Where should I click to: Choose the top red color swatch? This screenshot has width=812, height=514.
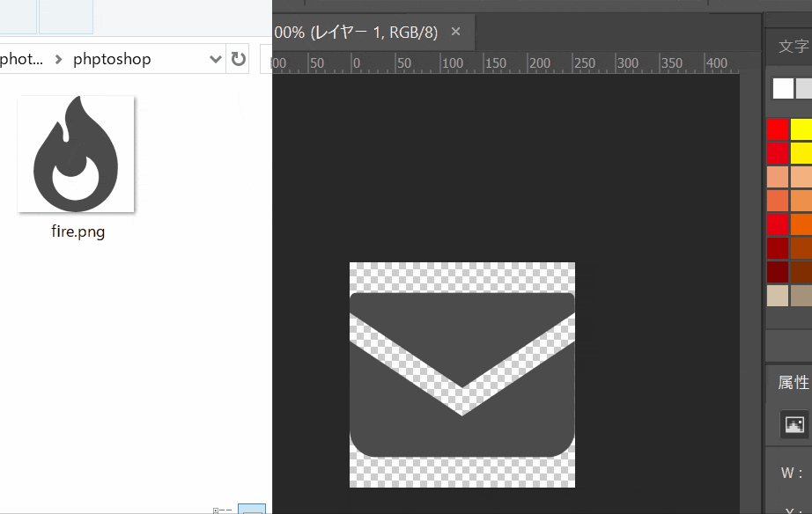point(778,129)
